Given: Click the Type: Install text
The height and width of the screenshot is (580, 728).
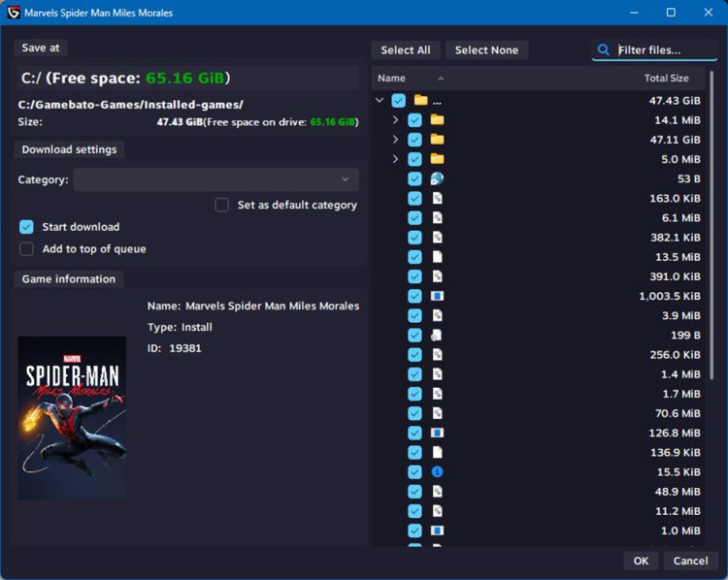Looking at the screenshot, I should [180, 327].
